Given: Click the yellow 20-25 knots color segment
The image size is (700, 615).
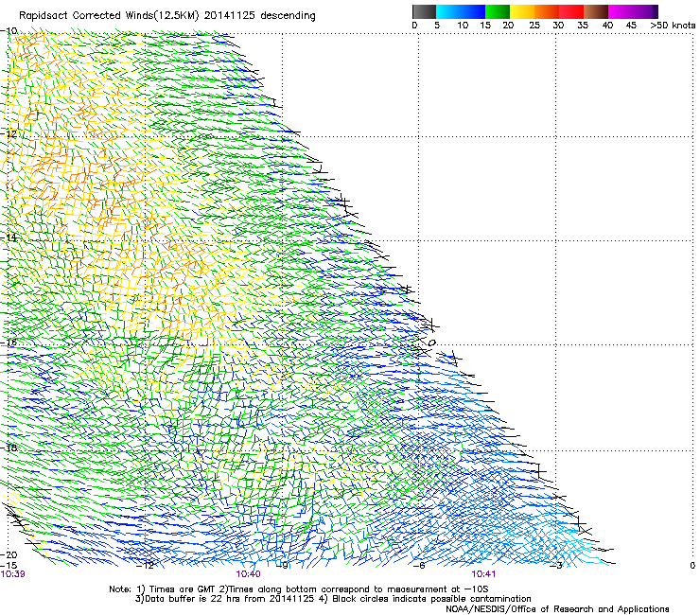Looking at the screenshot, I should tap(522, 11).
